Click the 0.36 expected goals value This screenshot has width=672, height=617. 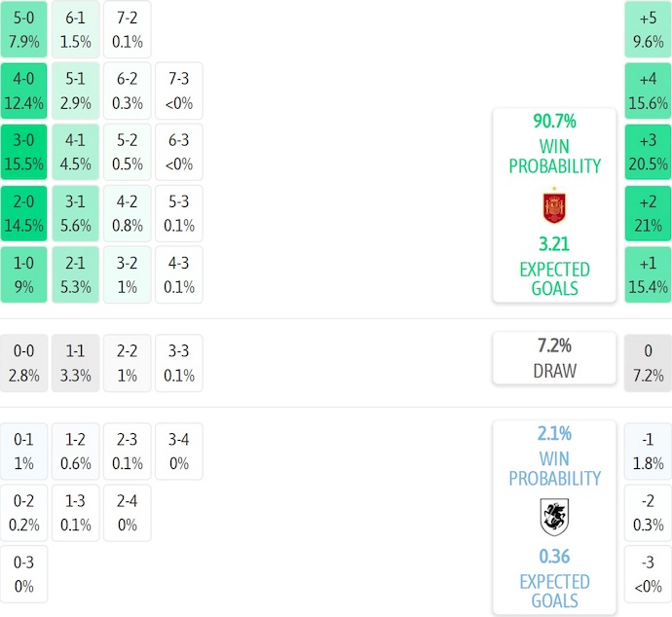(554, 558)
